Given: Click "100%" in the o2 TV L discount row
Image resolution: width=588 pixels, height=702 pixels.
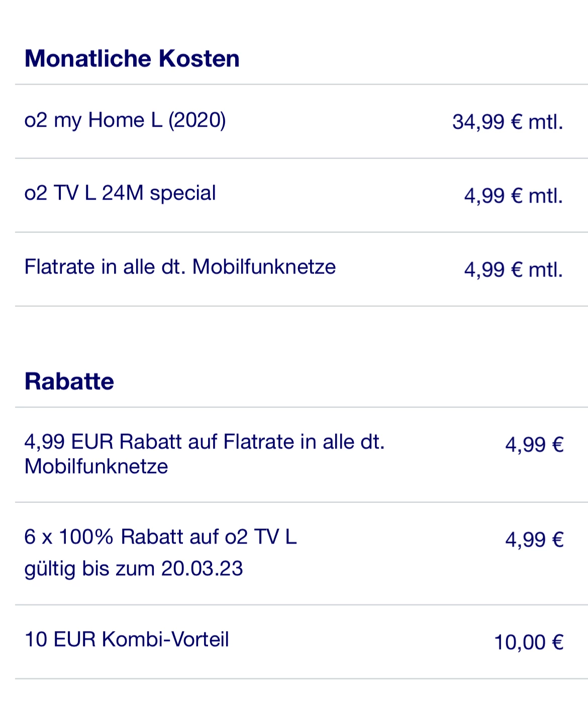Looking at the screenshot, I should pyautogui.click(x=86, y=537).
